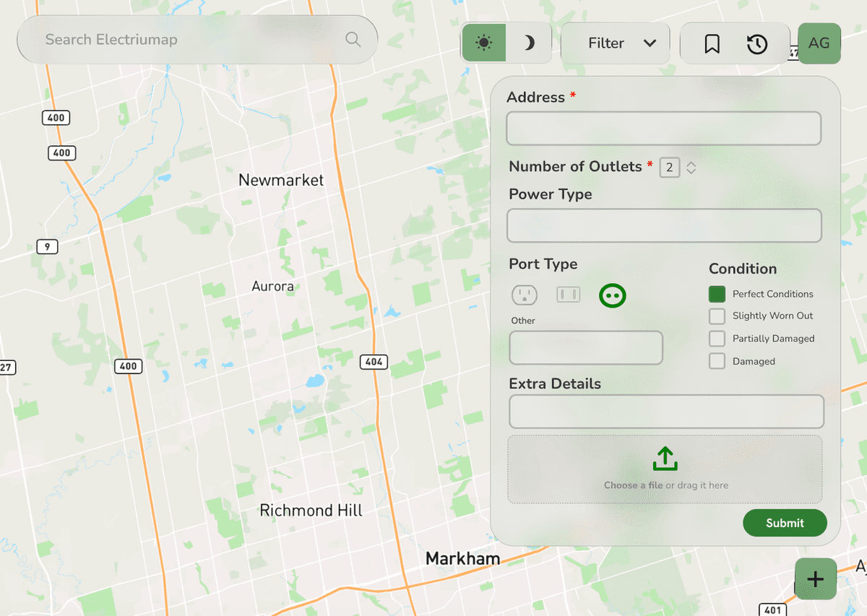This screenshot has width=867, height=616.
Task: Switch to dark mode moon icon
Action: pos(529,43)
